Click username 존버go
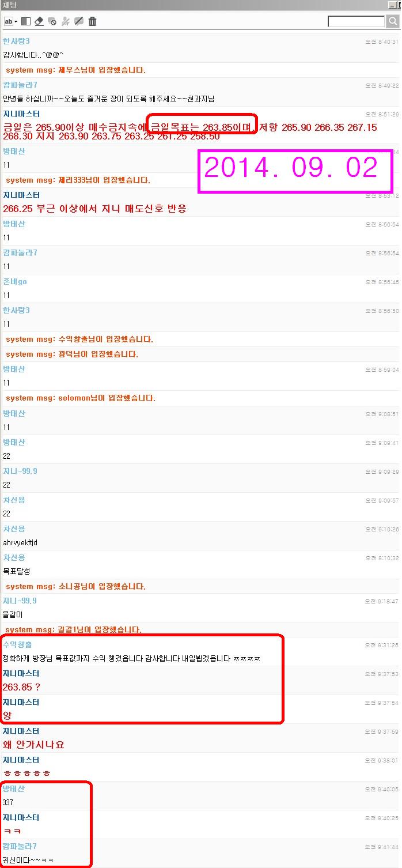This screenshot has height=868, width=402. pos(15,281)
